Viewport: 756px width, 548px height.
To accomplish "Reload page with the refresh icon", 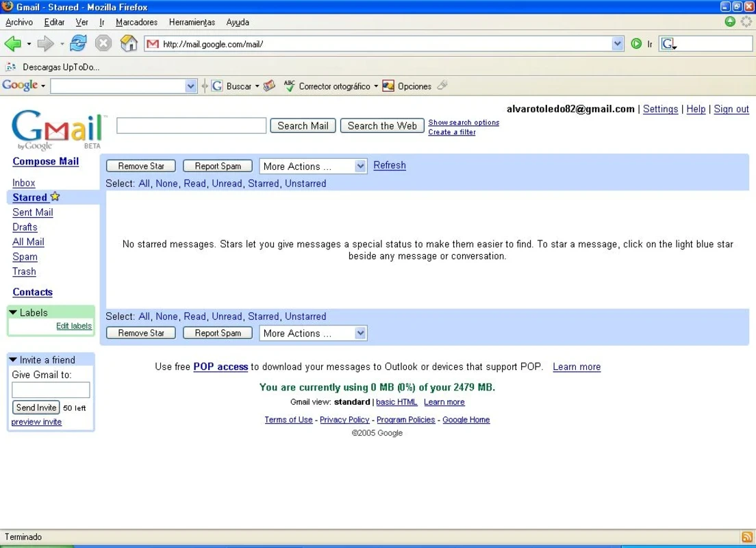I will (x=78, y=43).
